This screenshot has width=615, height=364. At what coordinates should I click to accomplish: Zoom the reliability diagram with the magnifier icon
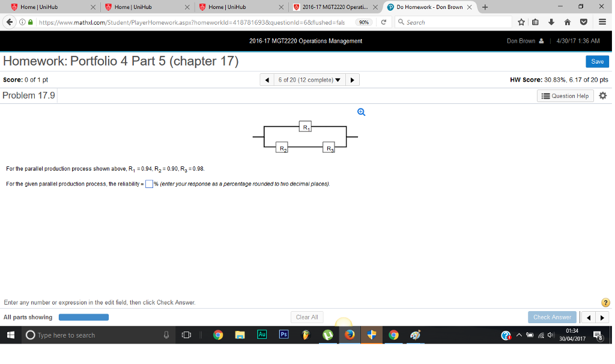coord(360,112)
